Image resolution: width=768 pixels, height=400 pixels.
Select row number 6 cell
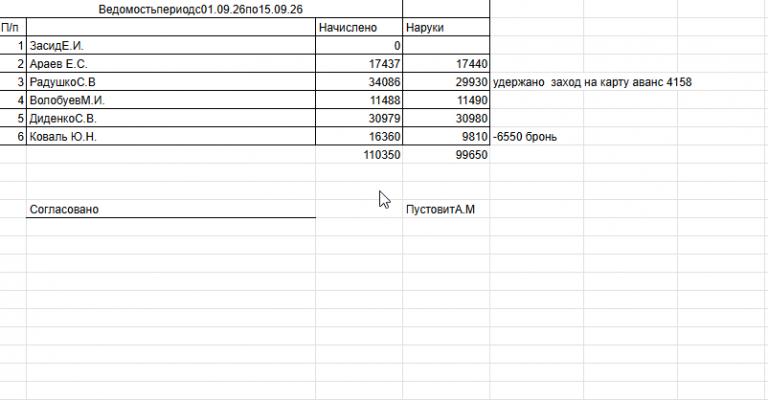13,136
